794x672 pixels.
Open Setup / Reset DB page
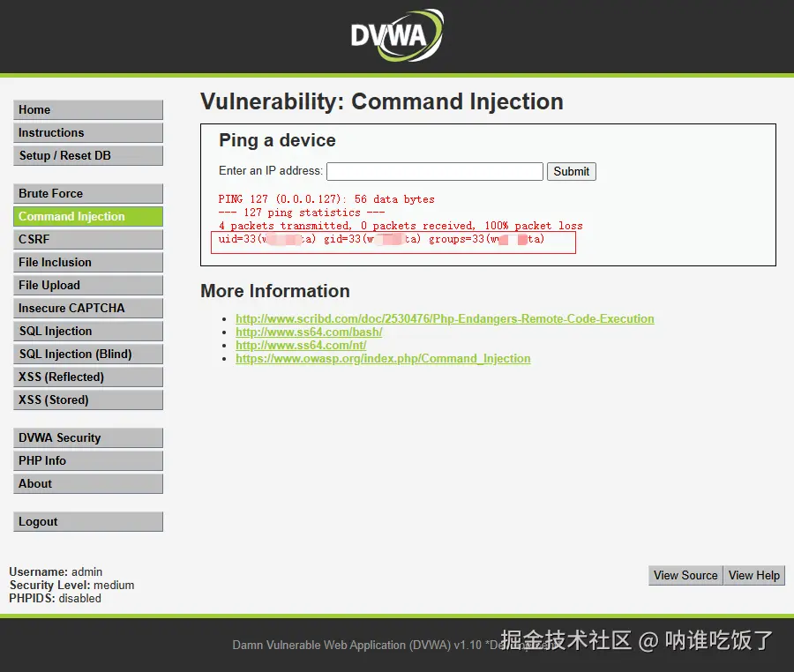88,155
